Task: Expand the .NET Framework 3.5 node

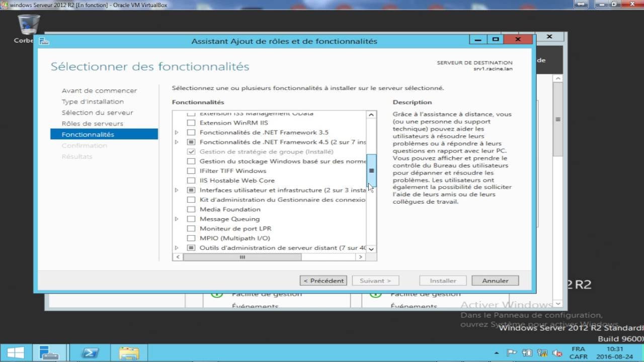Action: point(177,132)
